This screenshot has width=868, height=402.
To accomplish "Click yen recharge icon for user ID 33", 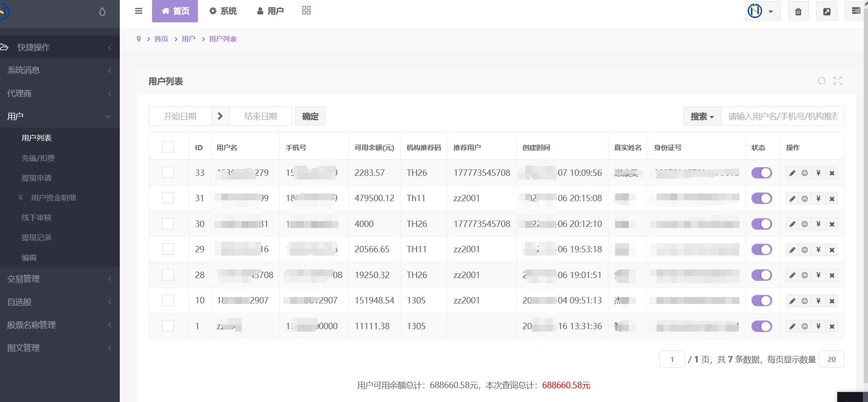I will [x=818, y=173].
